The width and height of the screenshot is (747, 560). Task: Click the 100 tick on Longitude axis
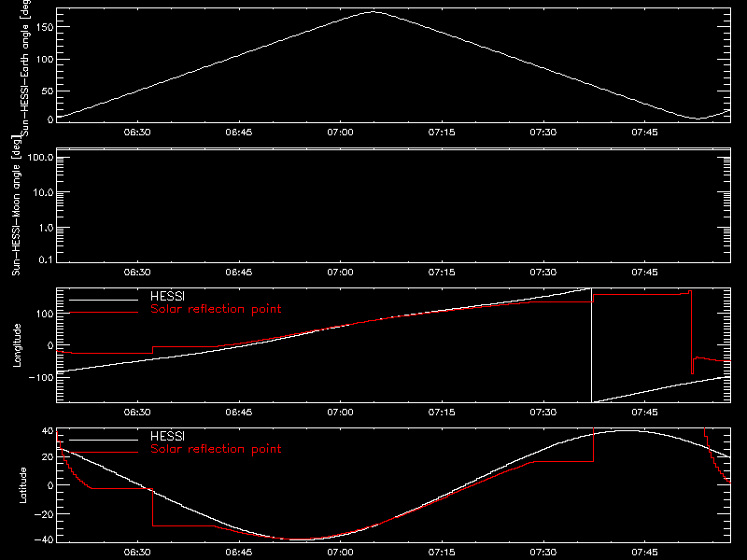45,314
